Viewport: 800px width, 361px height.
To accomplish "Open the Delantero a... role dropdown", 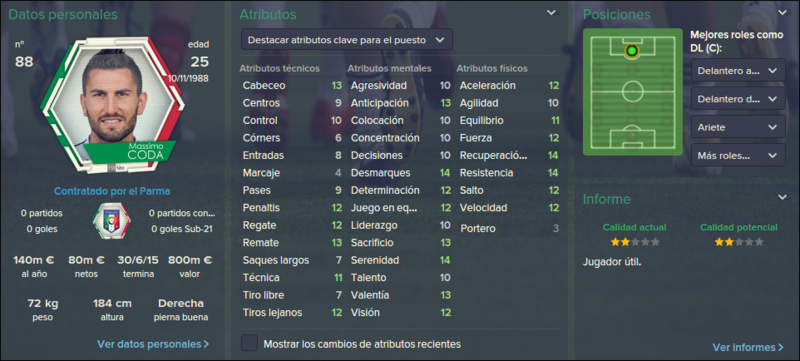I will tap(738, 70).
